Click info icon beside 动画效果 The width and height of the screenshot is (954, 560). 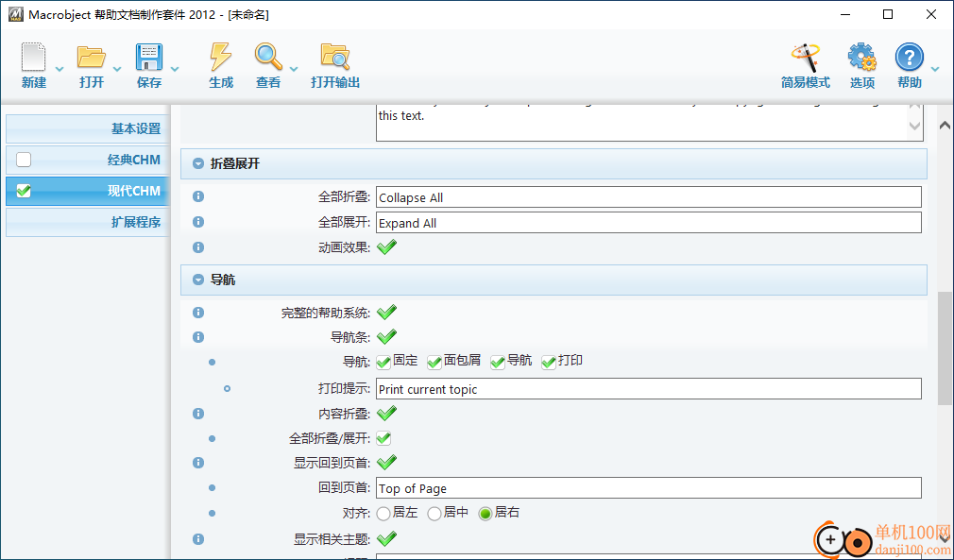pyautogui.click(x=198, y=247)
